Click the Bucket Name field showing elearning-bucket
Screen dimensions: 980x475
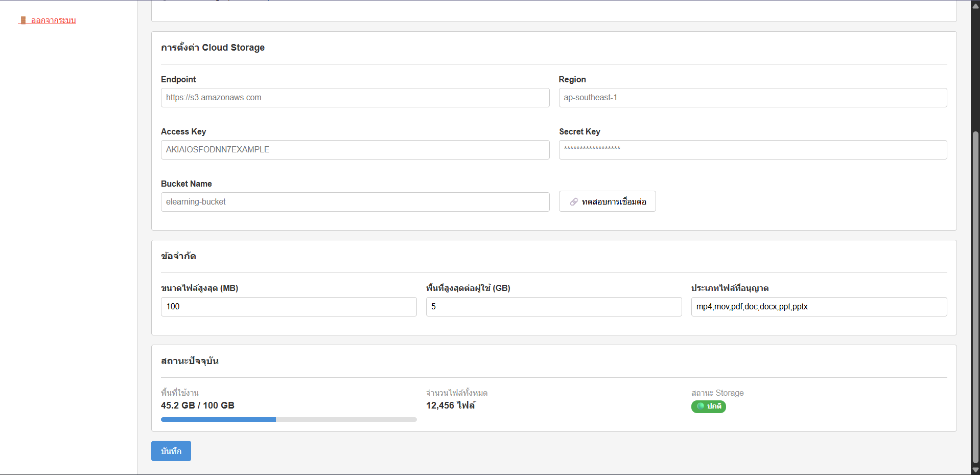pyautogui.click(x=355, y=201)
